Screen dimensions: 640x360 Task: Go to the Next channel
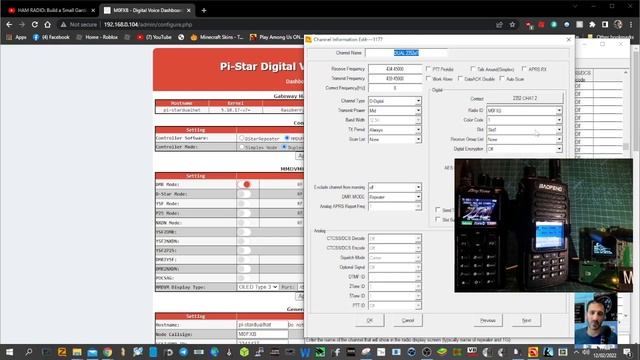point(527,320)
